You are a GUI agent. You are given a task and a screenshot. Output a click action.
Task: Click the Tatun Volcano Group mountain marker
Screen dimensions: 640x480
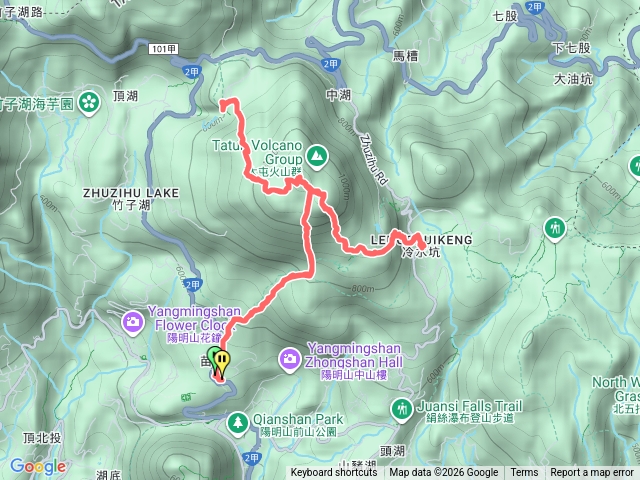tap(317, 157)
